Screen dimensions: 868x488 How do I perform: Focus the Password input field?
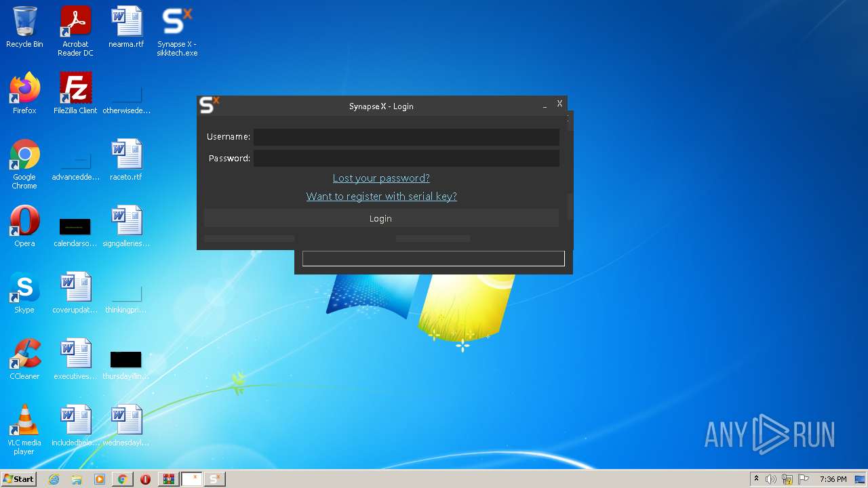tap(406, 159)
